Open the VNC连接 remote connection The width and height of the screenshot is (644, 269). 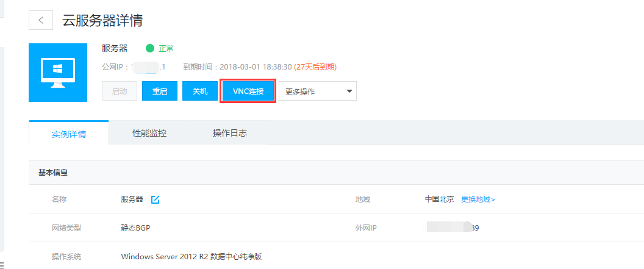[x=248, y=91]
